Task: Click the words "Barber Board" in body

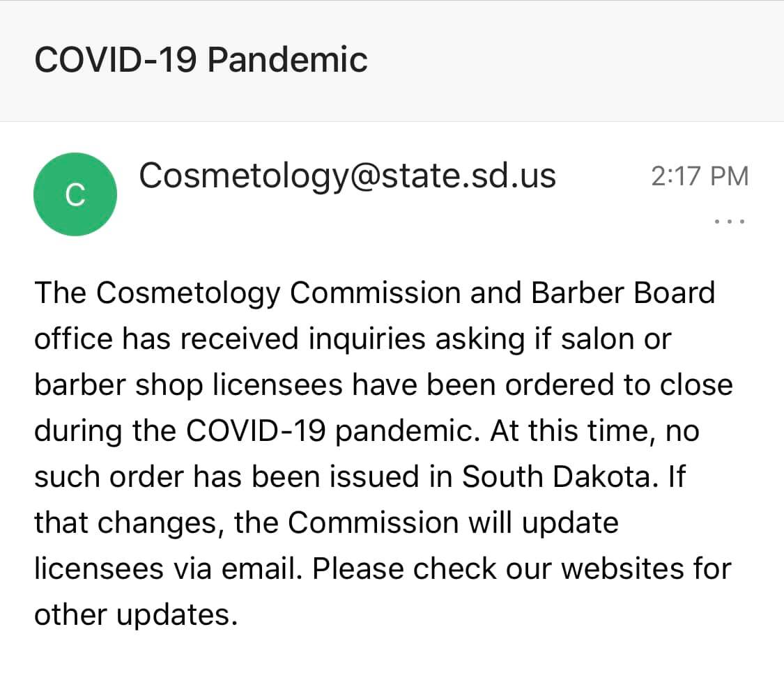Action: pyautogui.click(x=622, y=293)
